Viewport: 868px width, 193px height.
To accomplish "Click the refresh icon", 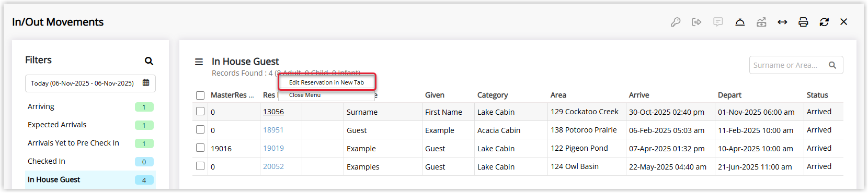I will (824, 22).
